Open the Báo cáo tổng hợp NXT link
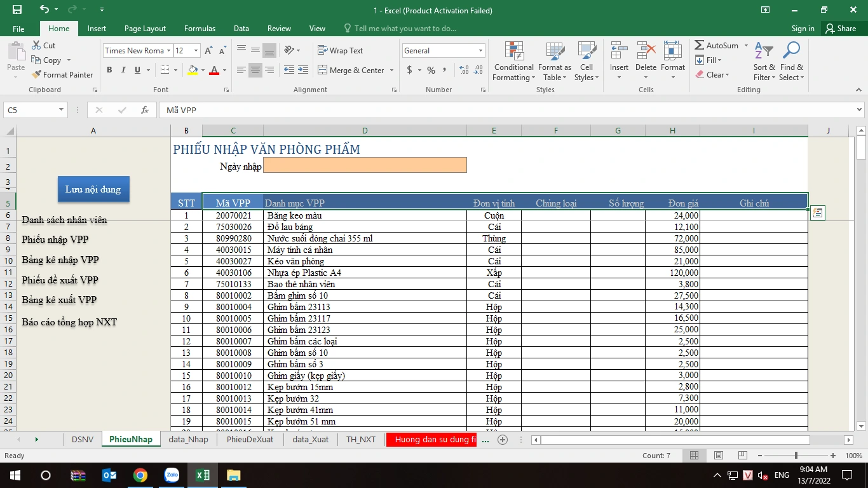Image resolution: width=868 pixels, height=488 pixels. (x=69, y=322)
